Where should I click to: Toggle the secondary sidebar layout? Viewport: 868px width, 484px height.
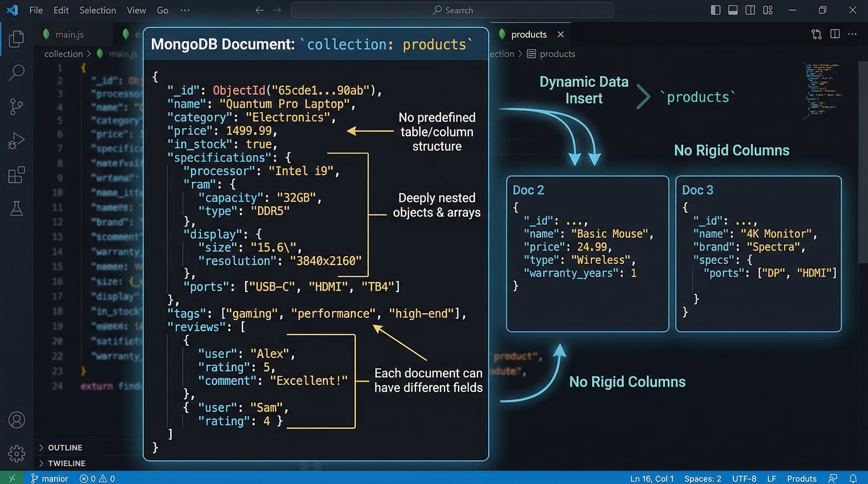tap(750, 10)
